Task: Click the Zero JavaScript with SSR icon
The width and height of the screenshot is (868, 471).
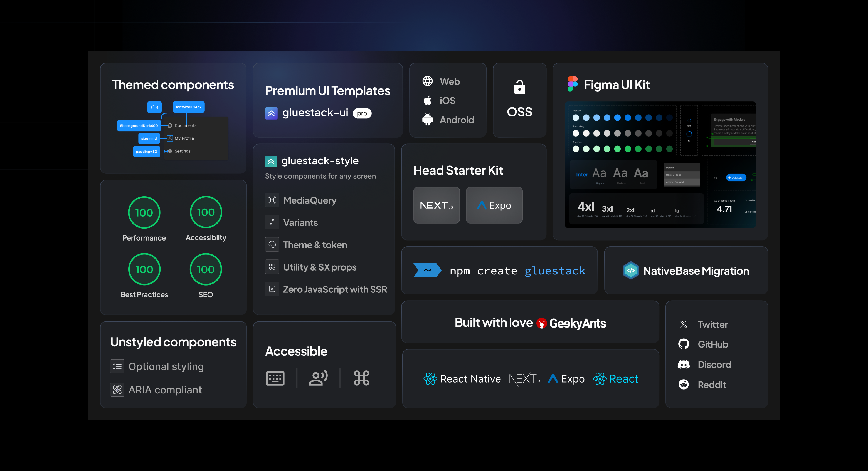Action: click(272, 289)
